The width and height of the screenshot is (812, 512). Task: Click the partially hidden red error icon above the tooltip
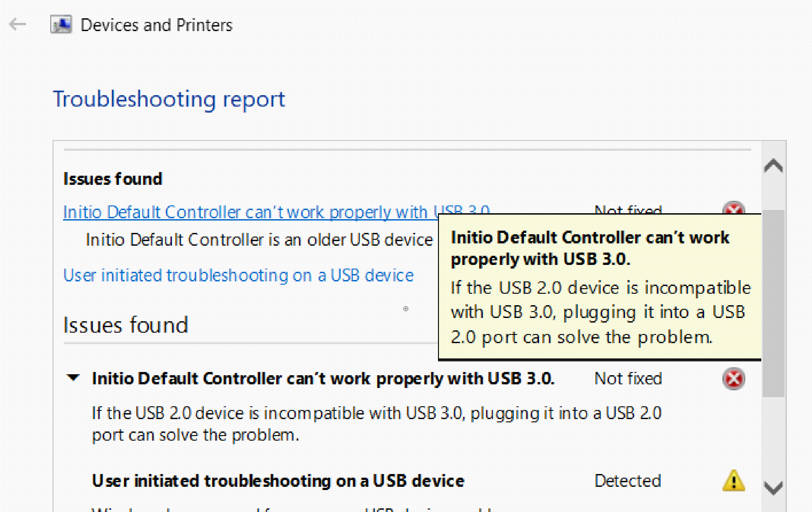[733, 208]
